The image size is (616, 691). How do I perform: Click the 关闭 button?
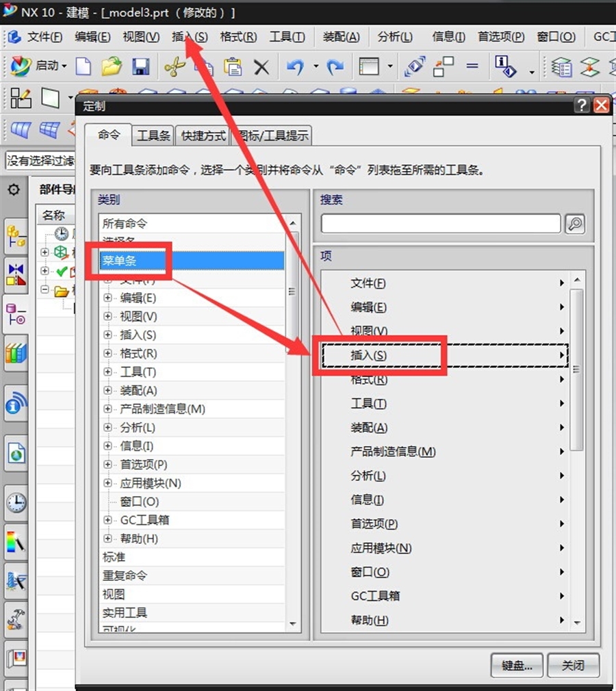[x=574, y=666]
